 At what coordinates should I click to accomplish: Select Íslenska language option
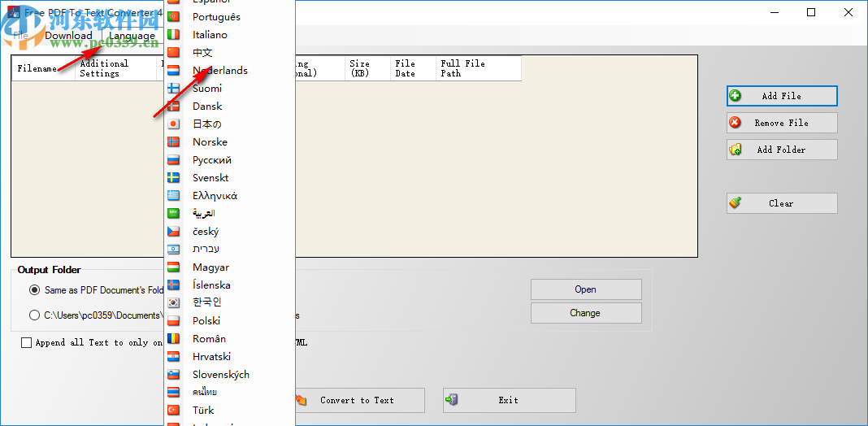230,285
